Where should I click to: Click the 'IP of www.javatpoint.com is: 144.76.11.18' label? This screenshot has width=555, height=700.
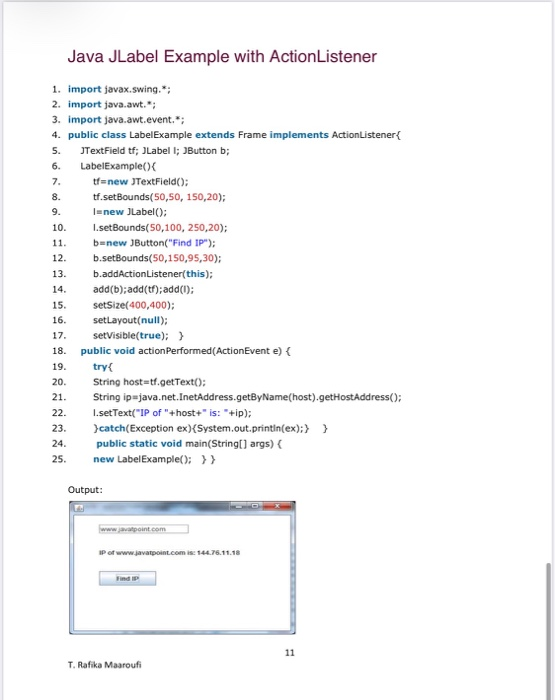170,553
